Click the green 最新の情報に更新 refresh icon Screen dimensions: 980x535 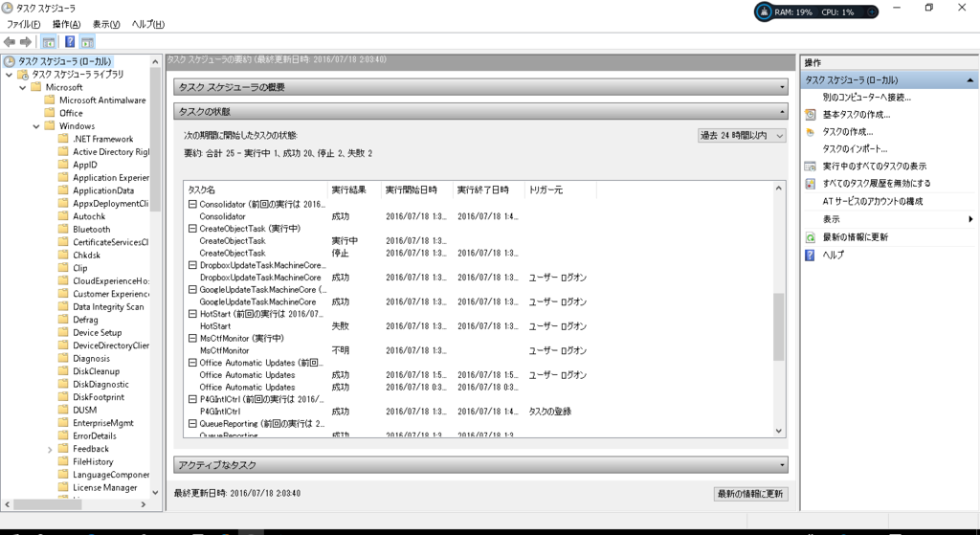point(810,237)
